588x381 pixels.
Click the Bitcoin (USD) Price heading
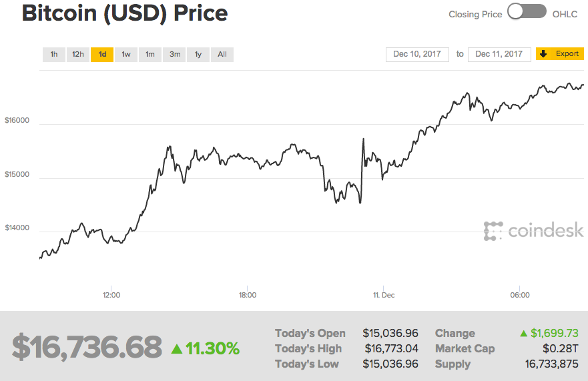click(x=125, y=13)
